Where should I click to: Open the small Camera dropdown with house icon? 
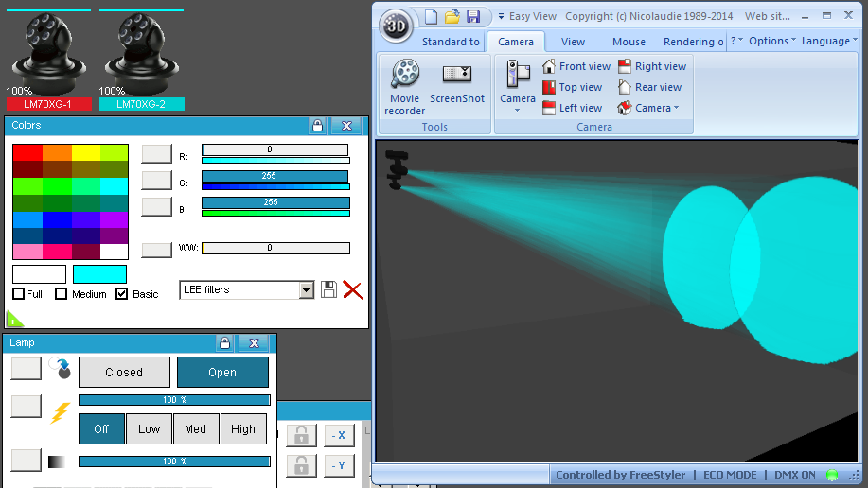[x=648, y=108]
